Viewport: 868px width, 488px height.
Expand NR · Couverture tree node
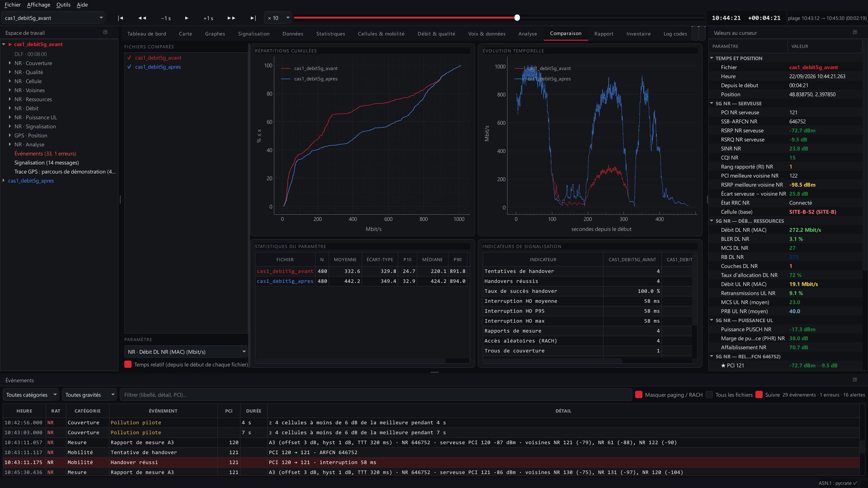click(x=9, y=63)
